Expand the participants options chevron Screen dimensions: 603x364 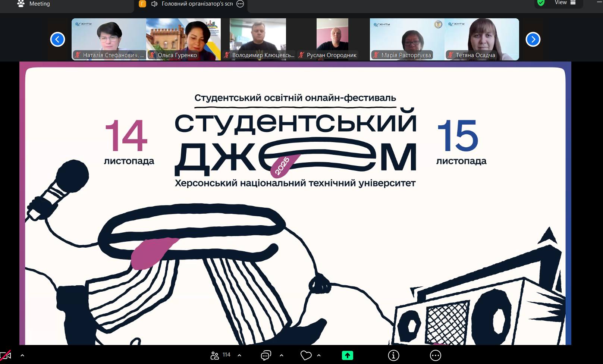(239, 355)
